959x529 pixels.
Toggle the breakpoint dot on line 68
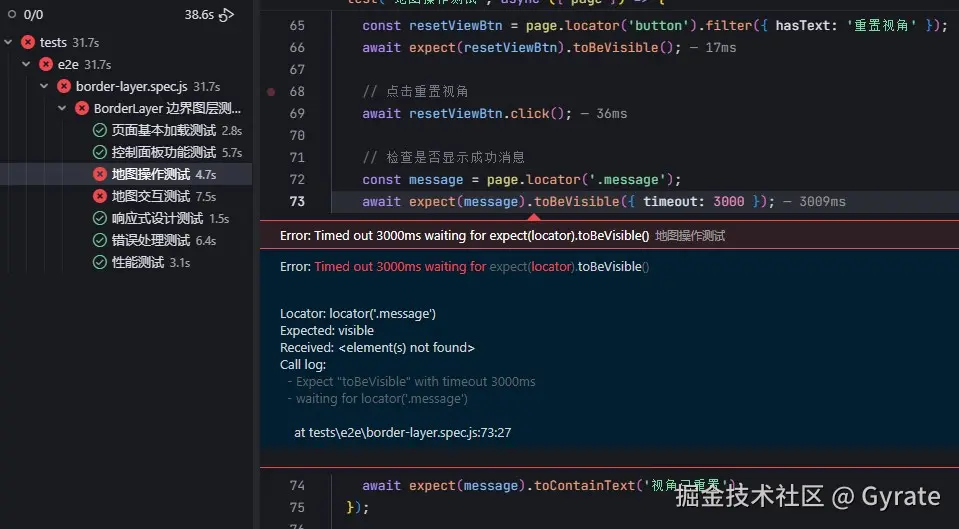tap(271, 92)
